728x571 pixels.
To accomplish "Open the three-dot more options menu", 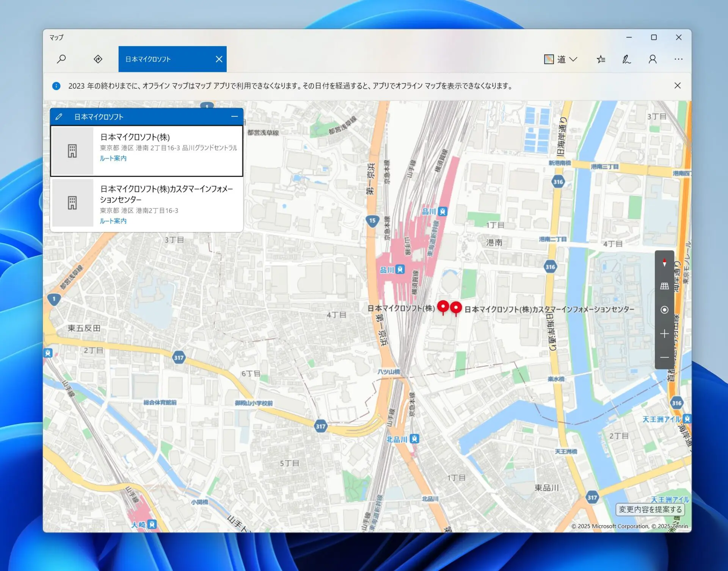I will (678, 59).
